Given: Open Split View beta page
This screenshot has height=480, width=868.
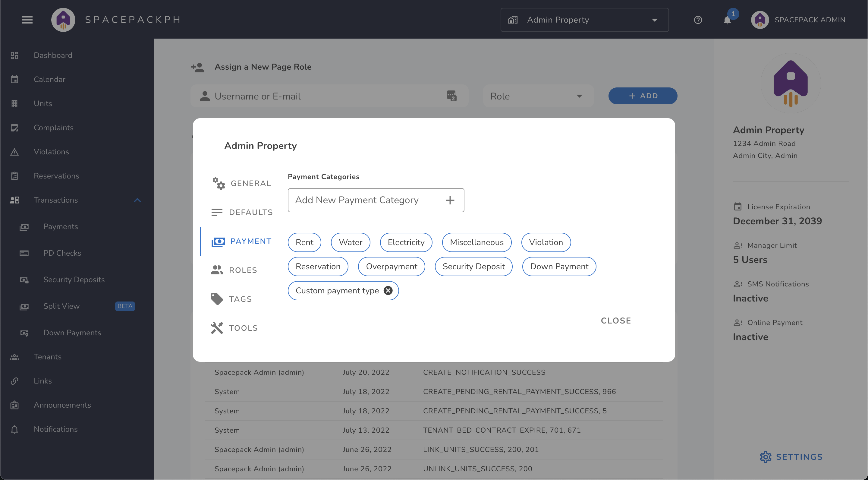Looking at the screenshot, I should [77, 306].
